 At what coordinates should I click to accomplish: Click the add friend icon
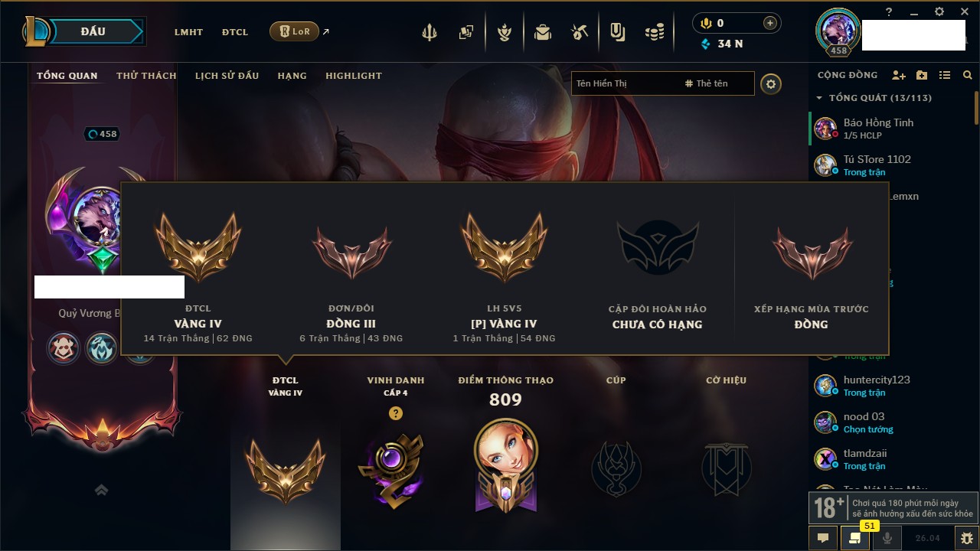click(899, 75)
